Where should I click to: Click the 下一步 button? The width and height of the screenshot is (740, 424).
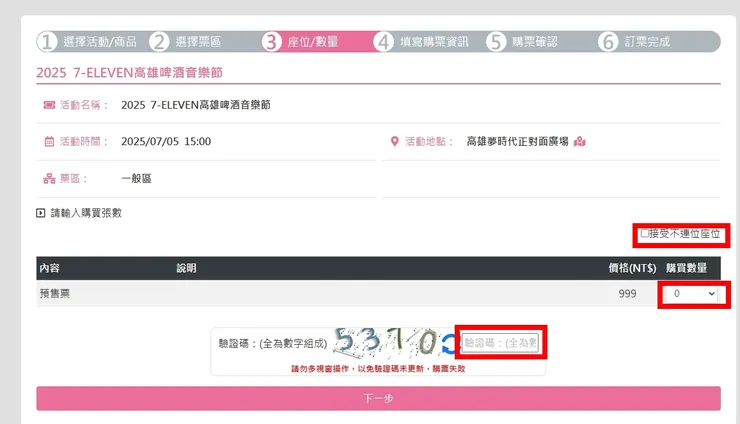tap(378, 398)
